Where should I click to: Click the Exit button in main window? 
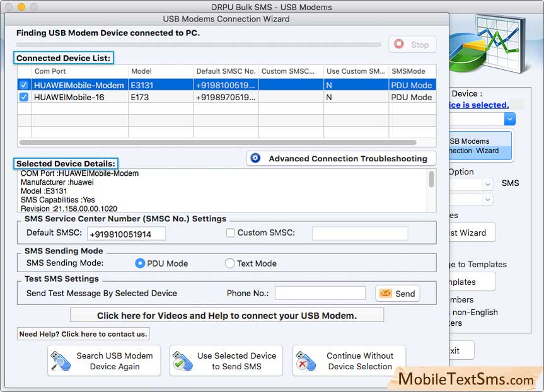[x=462, y=350]
